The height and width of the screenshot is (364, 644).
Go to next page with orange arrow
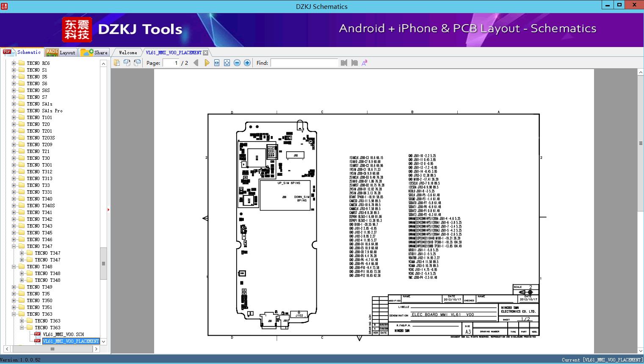[207, 63]
